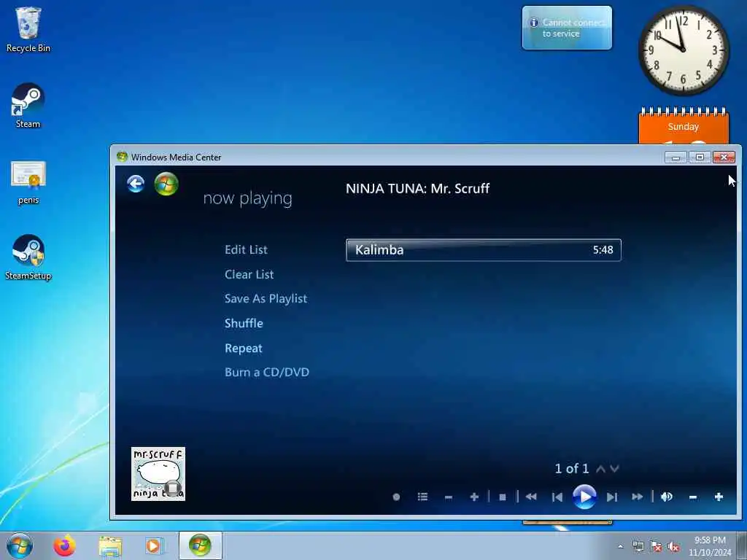This screenshot has height=560, width=747.
Task: Open Burn a CD/DVD option
Action: [x=267, y=373]
